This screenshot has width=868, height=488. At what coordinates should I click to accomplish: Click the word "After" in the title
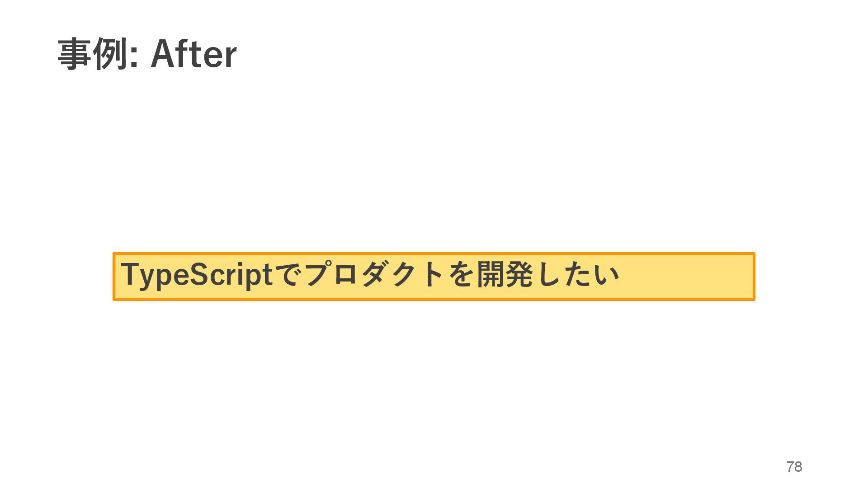click(193, 54)
